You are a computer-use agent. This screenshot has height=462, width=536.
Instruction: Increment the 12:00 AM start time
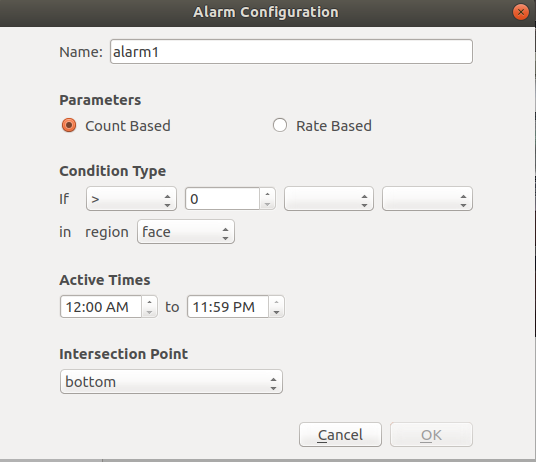(x=149, y=301)
